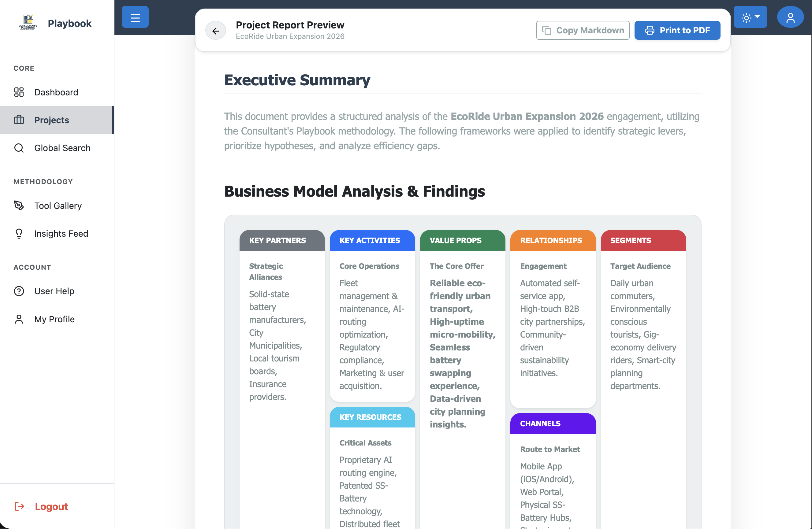Click the My Profile person icon
Image resolution: width=812 pixels, height=529 pixels.
click(x=19, y=319)
